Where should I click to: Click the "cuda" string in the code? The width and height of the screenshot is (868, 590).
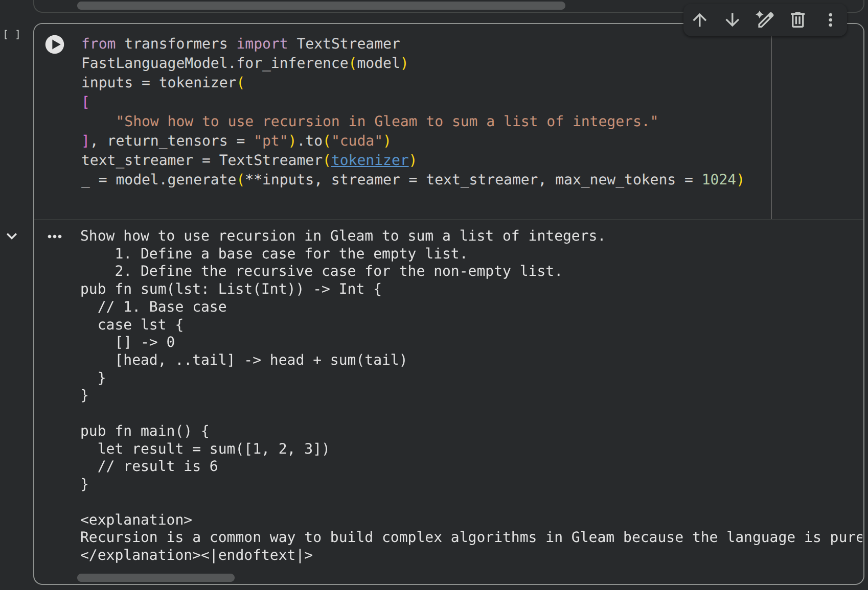[357, 141]
